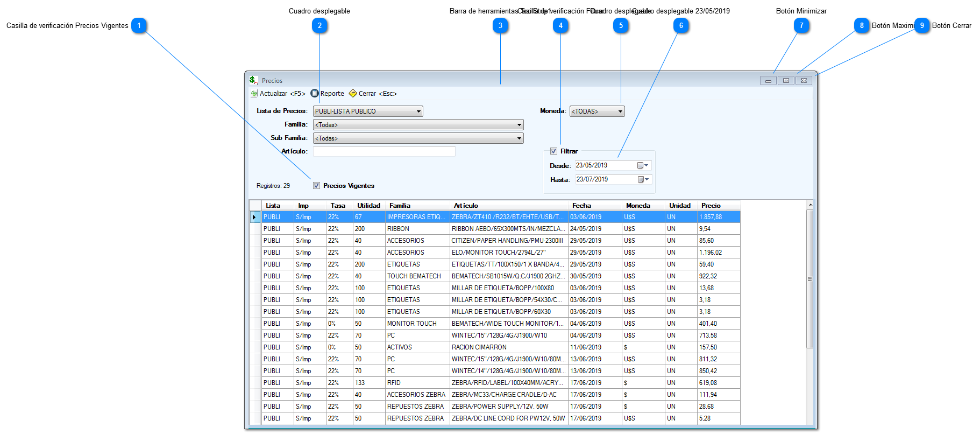Click price cell 1.857,88

point(719,217)
